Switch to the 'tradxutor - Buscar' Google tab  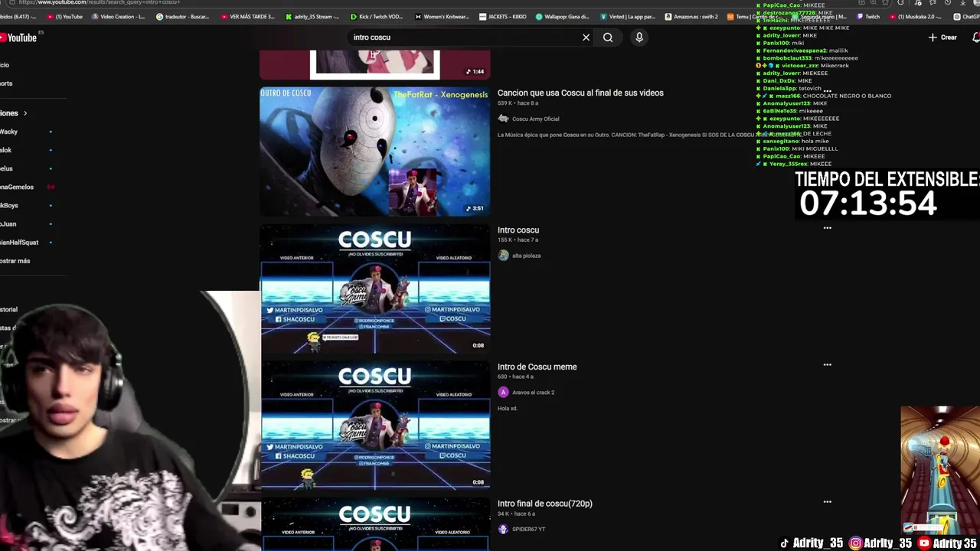pos(182,16)
